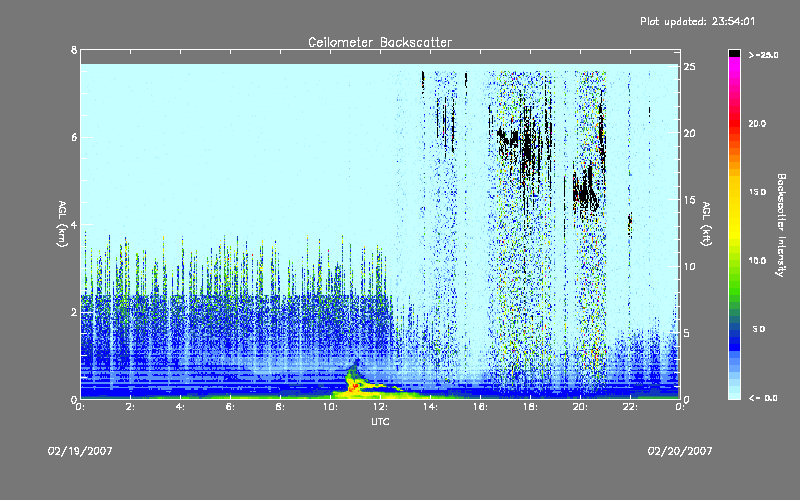800x500 pixels.
Task: Click the 20.0 colorbar tick label
Action: (x=758, y=124)
